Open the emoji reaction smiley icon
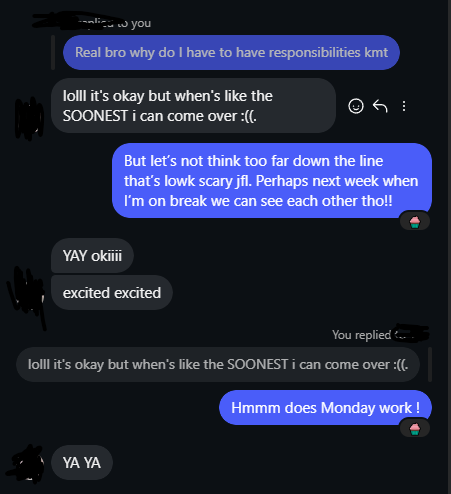The height and width of the screenshot is (494, 451). [x=356, y=106]
